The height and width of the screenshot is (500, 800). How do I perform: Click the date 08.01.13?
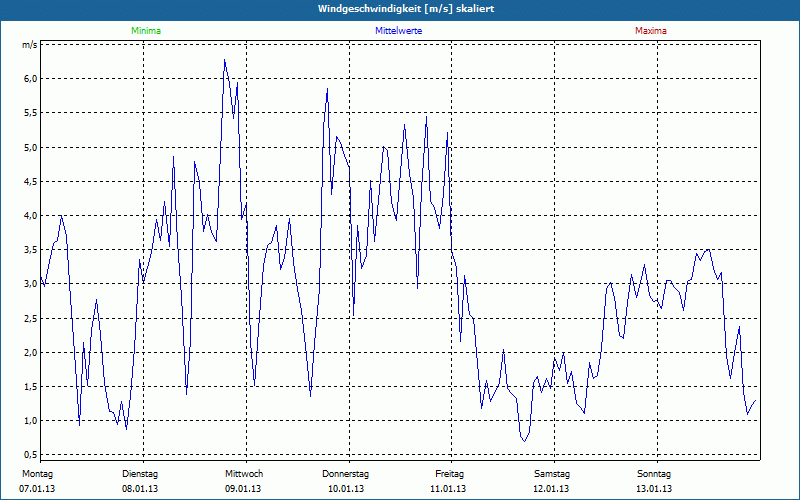pyautogui.click(x=140, y=489)
